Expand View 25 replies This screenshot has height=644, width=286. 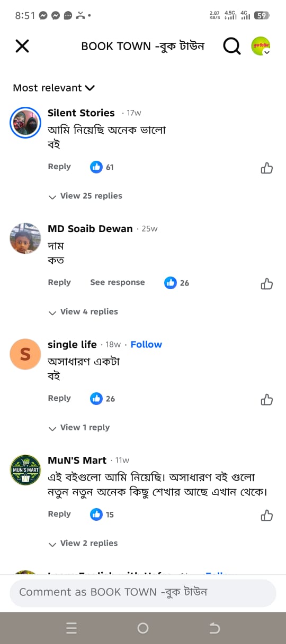click(85, 196)
